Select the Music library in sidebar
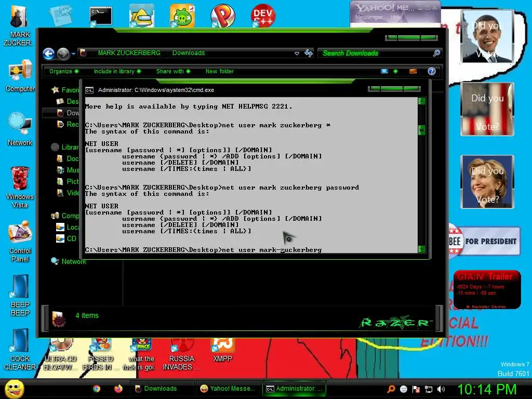 click(68, 170)
